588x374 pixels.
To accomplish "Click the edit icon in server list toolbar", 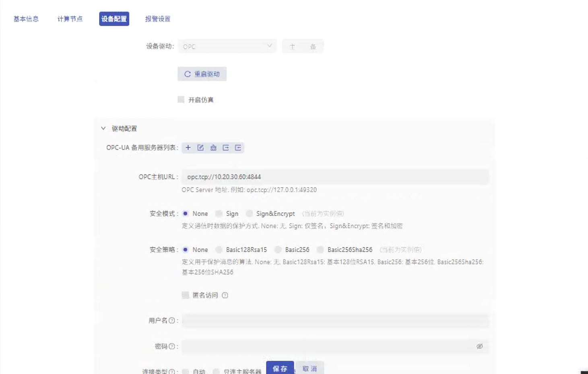I will pos(200,148).
